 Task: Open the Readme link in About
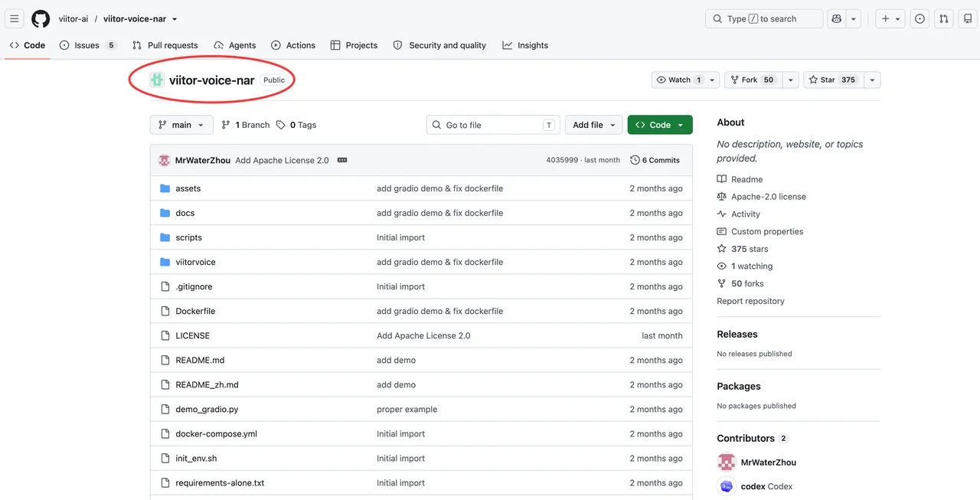coord(740,179)
